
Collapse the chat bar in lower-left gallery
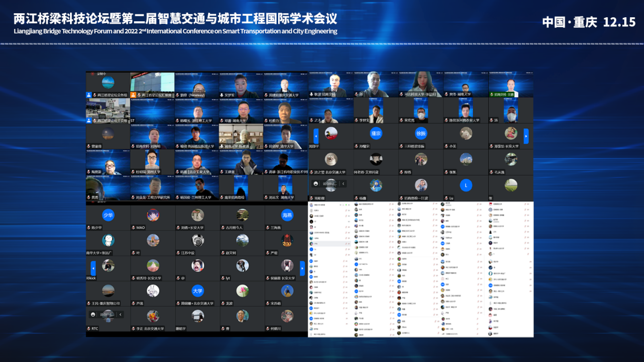(120, 314)
